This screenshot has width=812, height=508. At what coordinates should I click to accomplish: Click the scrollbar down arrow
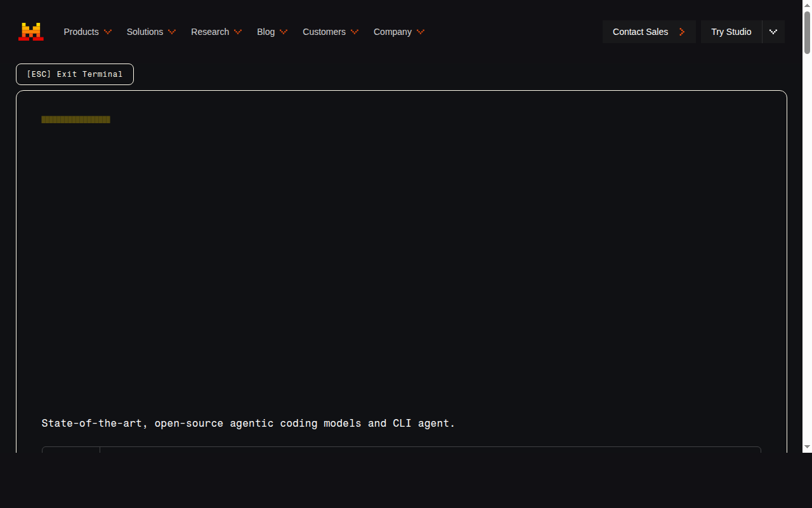coord(807,447)
